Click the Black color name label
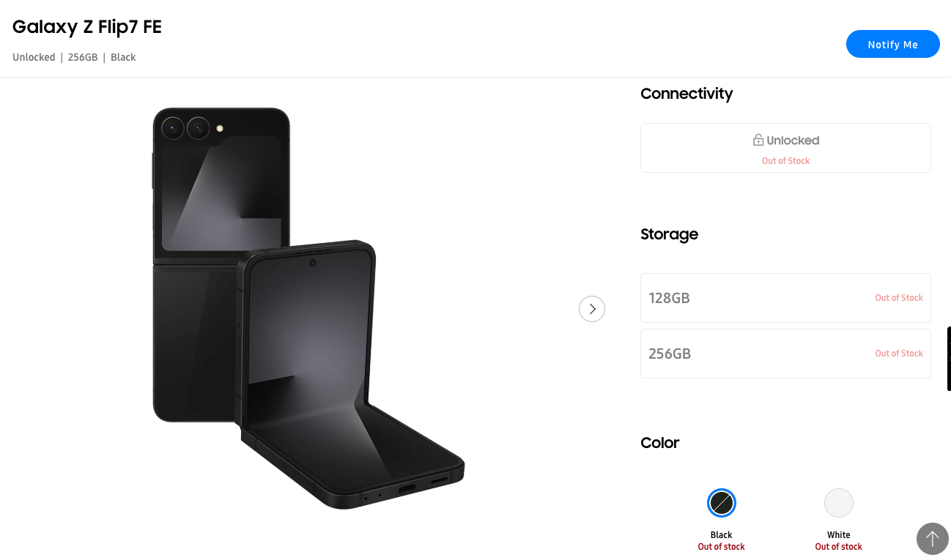The image size is (951, 560). click(722, 535)
